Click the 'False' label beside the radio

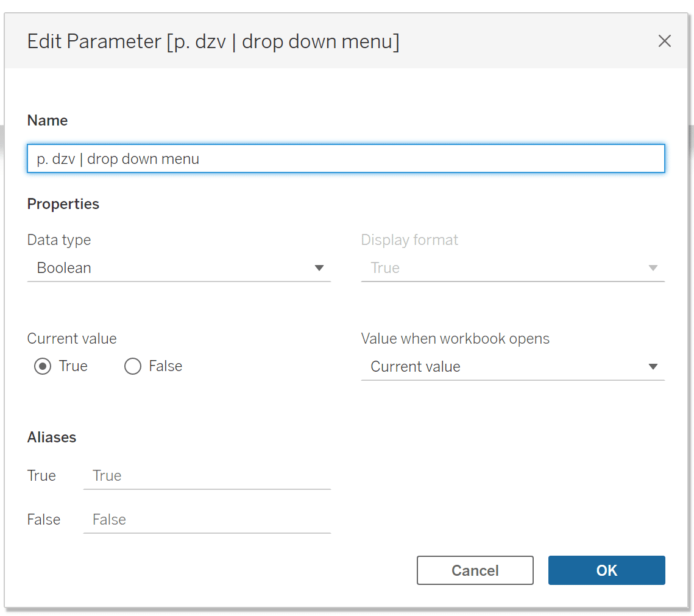point(166,366)
